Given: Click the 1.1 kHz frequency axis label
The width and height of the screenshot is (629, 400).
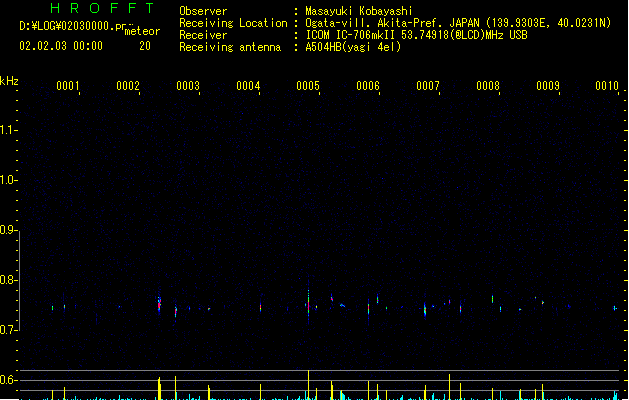Looking at the screenshot, I should [8, 130].
